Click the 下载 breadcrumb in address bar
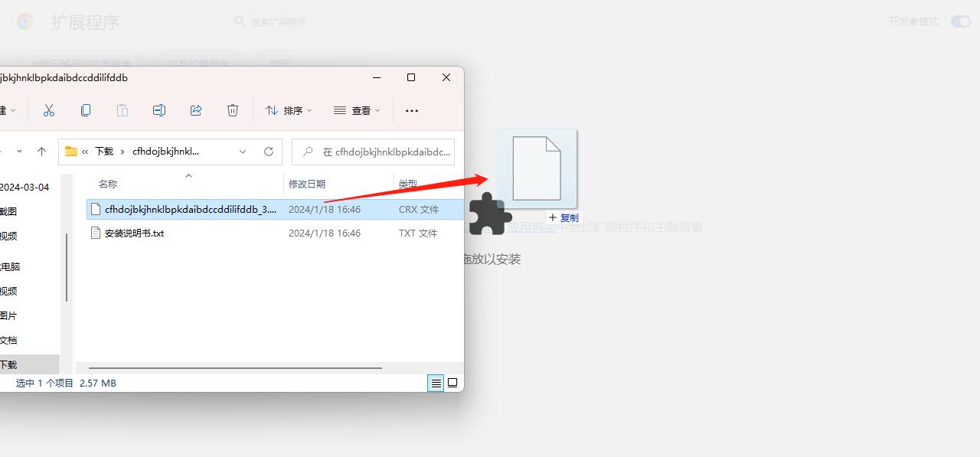The image size is (980, 457). tap(104, 152)
